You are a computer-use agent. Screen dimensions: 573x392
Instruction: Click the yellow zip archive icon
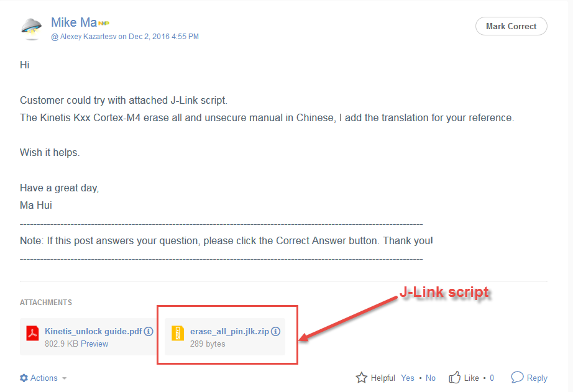tap(178, 334)
